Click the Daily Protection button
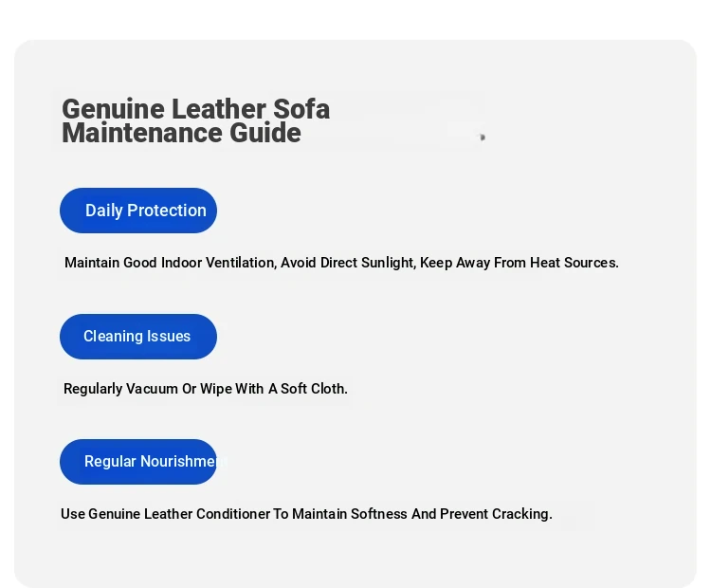Image resolution: width=711 pixels, height=588 pixels. click(138, 211)
